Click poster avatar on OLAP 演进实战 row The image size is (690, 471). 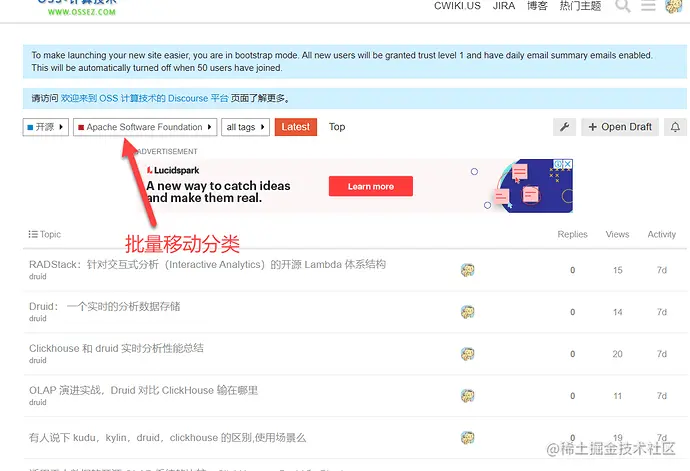(467, 395)
